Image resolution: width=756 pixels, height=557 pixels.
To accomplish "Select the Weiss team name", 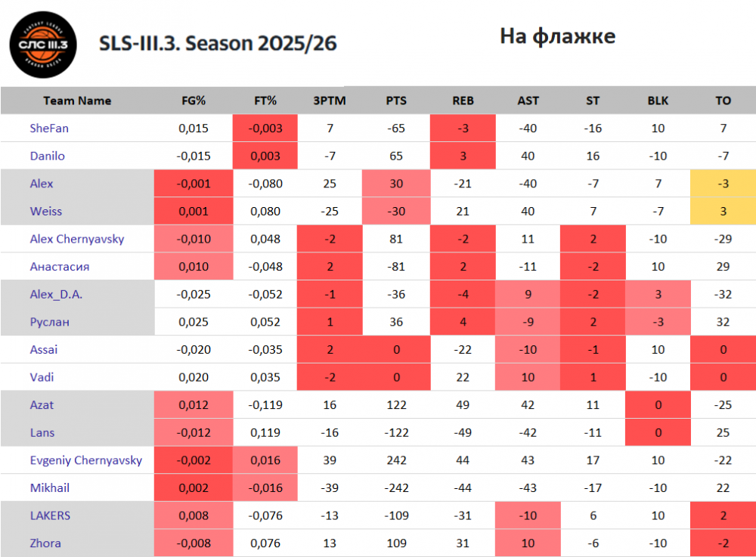I will [45, 212].
